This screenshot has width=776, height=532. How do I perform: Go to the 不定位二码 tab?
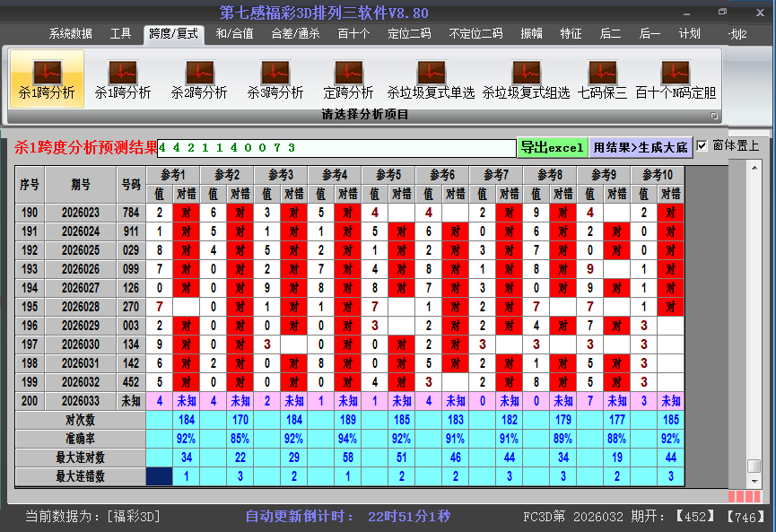click(475, 34)
